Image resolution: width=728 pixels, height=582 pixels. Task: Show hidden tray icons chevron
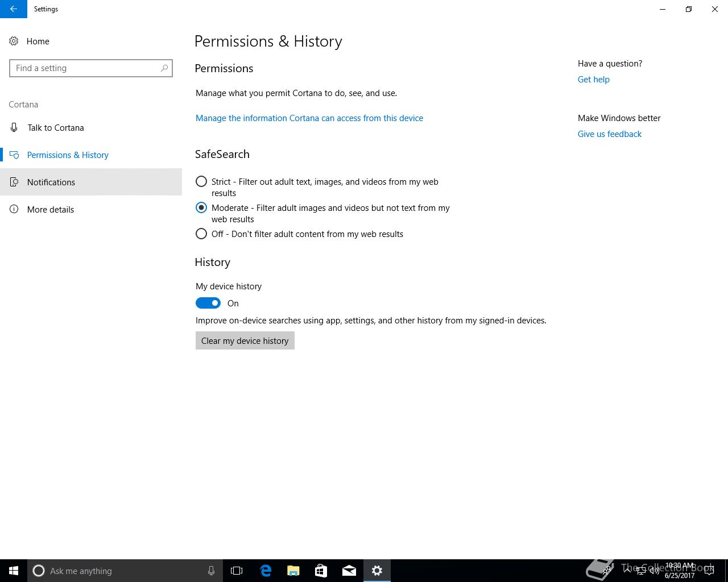pyautogui.click(x=628, y=571)
